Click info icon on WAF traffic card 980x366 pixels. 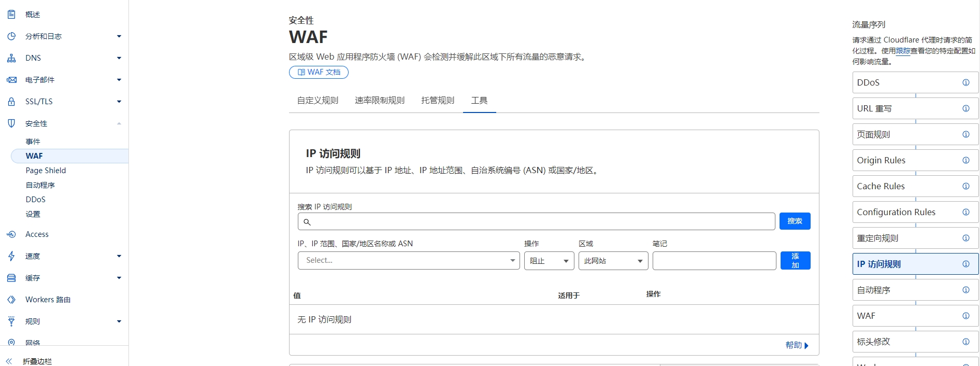click(x=966, y=316)
